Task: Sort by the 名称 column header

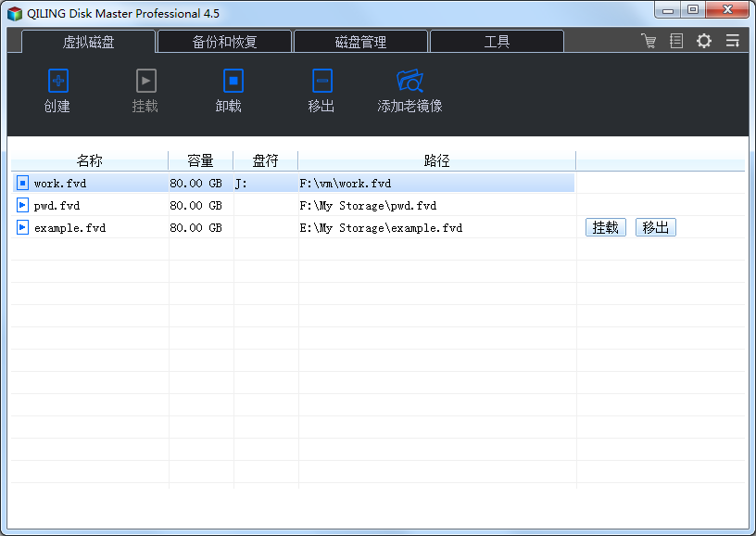Action: click(x=90, y=160)
